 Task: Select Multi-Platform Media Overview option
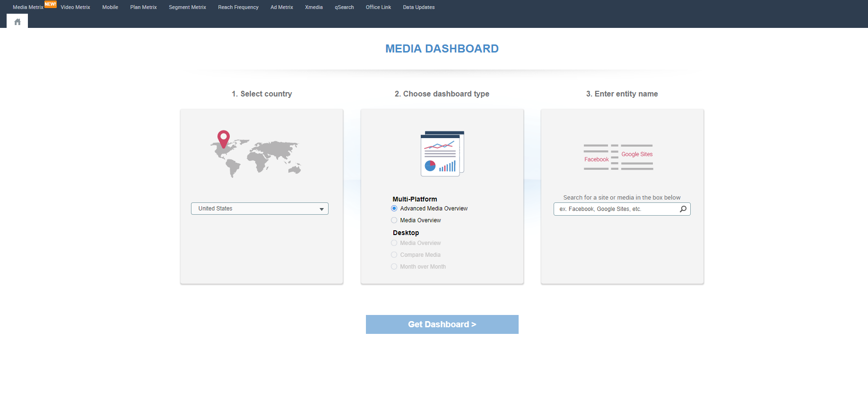coord(394,220)
